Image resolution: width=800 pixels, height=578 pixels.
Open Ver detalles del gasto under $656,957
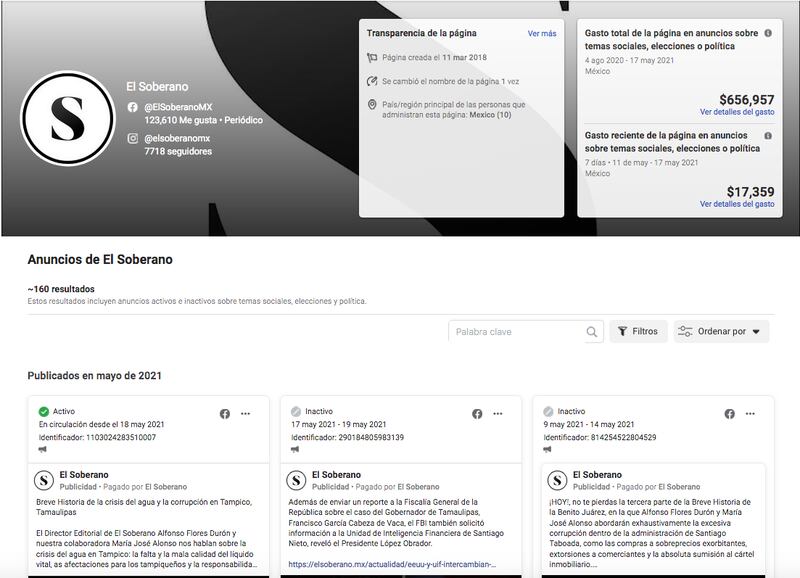pos(737,112)
